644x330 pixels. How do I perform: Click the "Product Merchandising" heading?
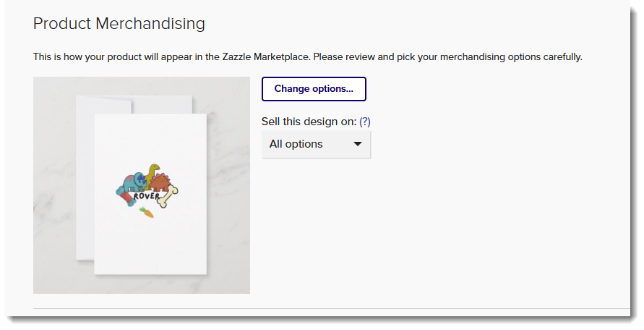[x=119, y=23]
